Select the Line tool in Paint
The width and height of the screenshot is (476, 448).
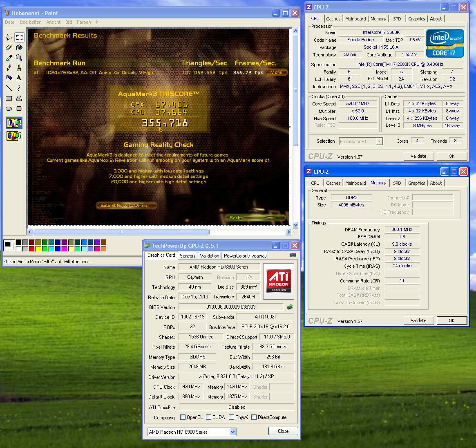click(9, 88)
